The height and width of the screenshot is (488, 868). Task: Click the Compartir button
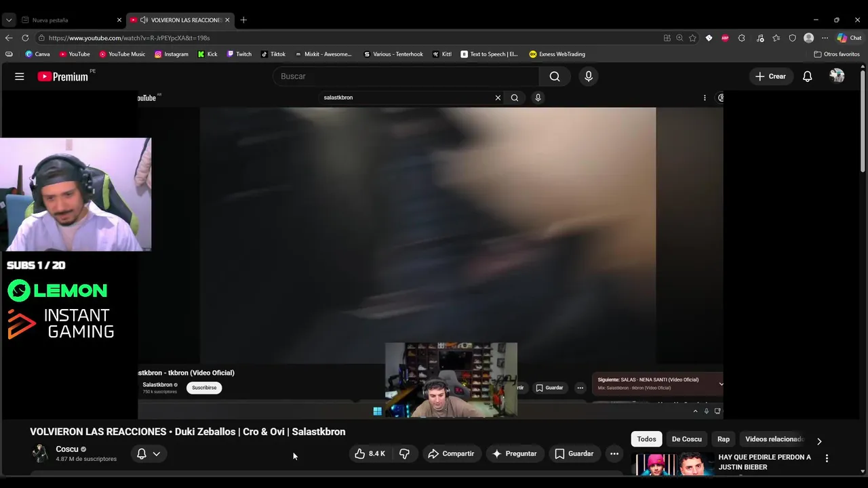click(x=451, y=453)
